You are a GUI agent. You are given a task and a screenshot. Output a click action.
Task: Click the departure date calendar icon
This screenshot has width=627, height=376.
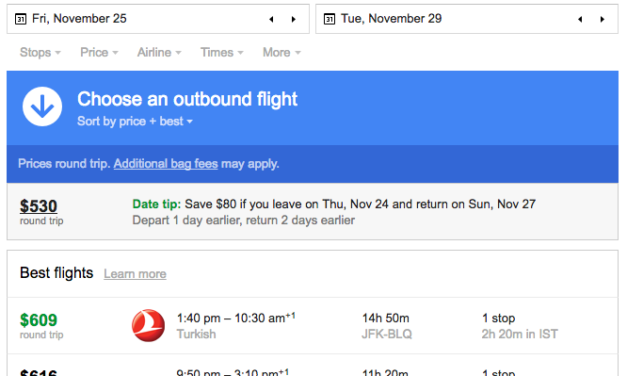pyautogui.click(x=20, y=19)
